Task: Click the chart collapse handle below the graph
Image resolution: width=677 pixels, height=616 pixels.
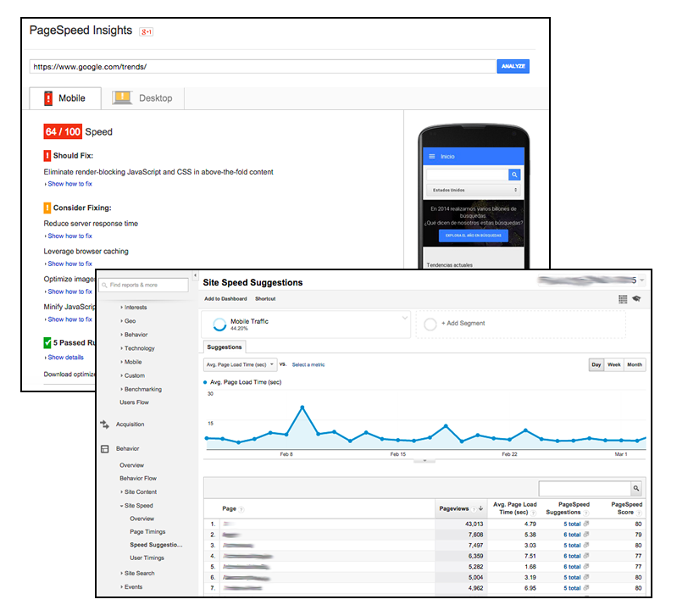Action: click(x=425, y=461)
